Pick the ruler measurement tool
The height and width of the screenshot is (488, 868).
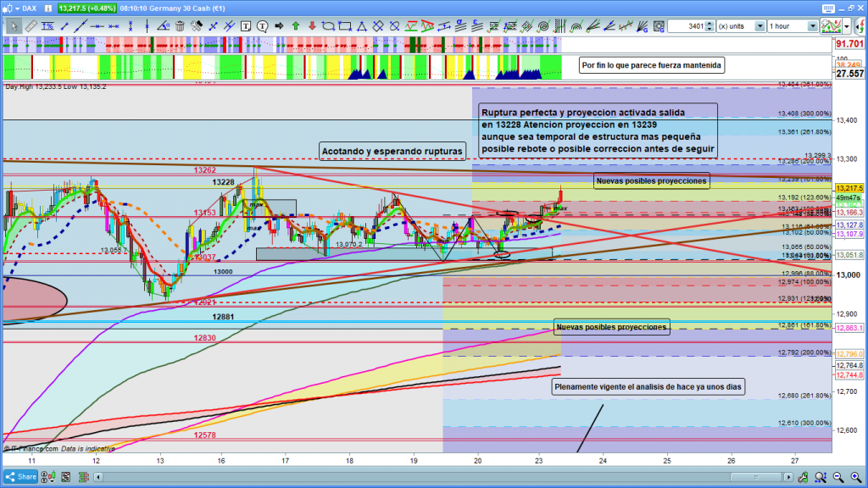click(x=31, y=26)
